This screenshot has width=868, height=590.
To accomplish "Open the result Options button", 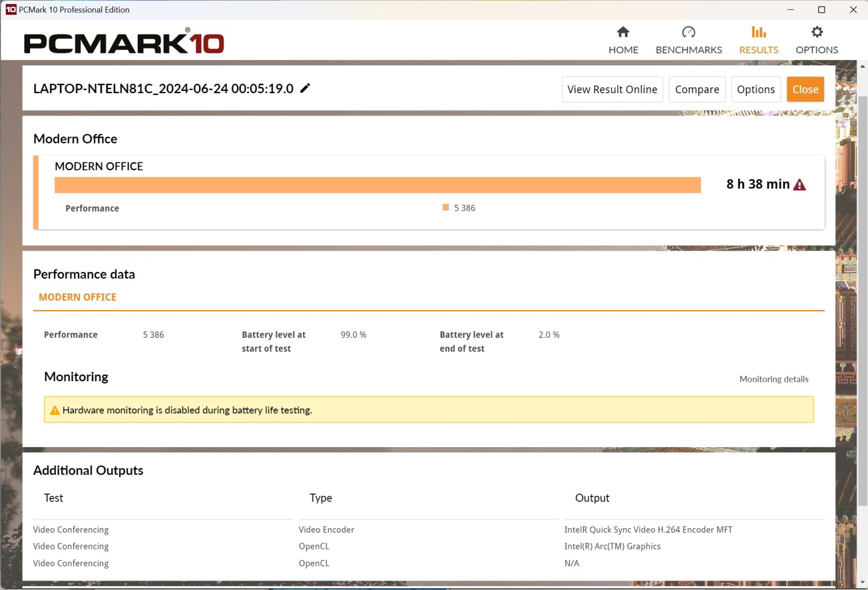I will [x=756, y=90].
